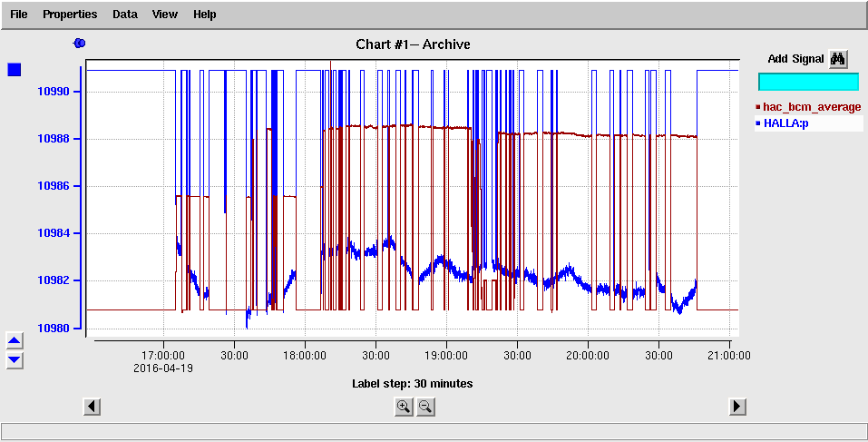Click the blue square axis color swatch

(14, 70)
